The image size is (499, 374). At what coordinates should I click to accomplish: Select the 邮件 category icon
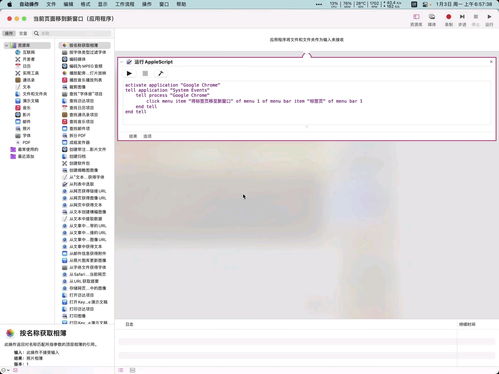(x=18, y=122)
